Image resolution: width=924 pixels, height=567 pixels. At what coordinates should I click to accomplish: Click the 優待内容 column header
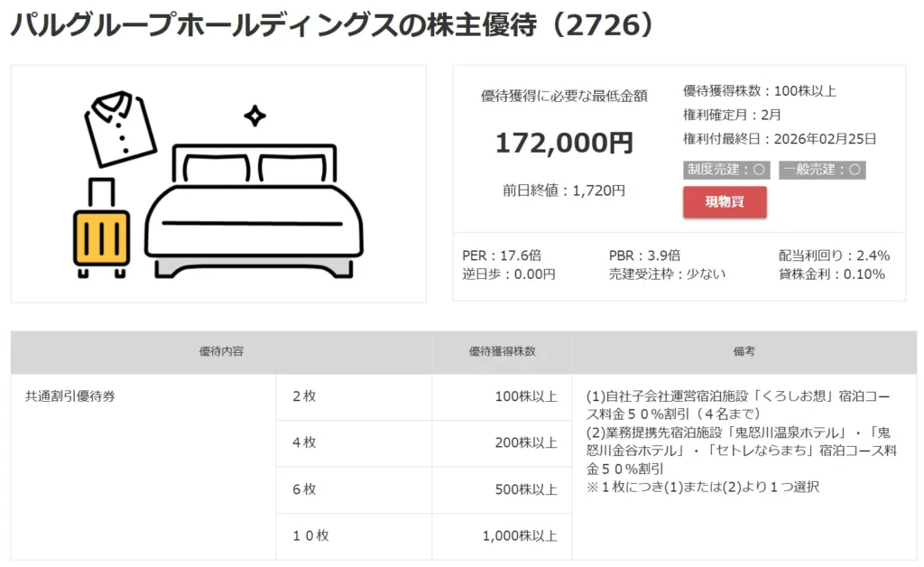pos(221,351)
